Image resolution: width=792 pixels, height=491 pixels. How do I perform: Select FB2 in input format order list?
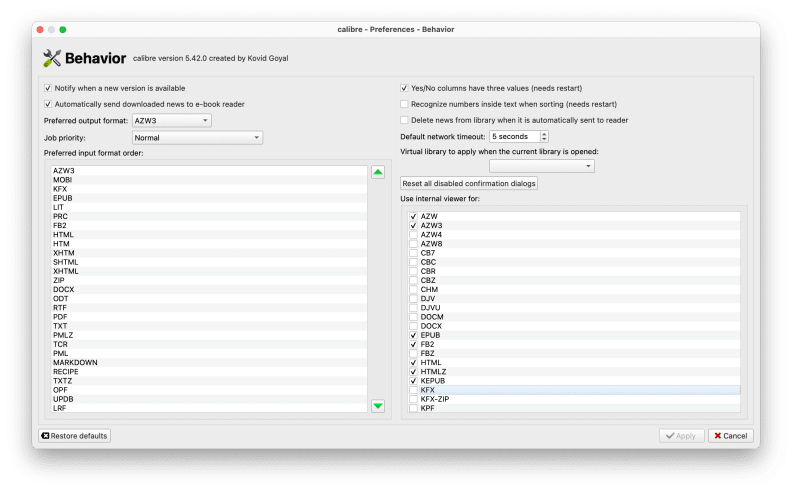tap(209, 225)
